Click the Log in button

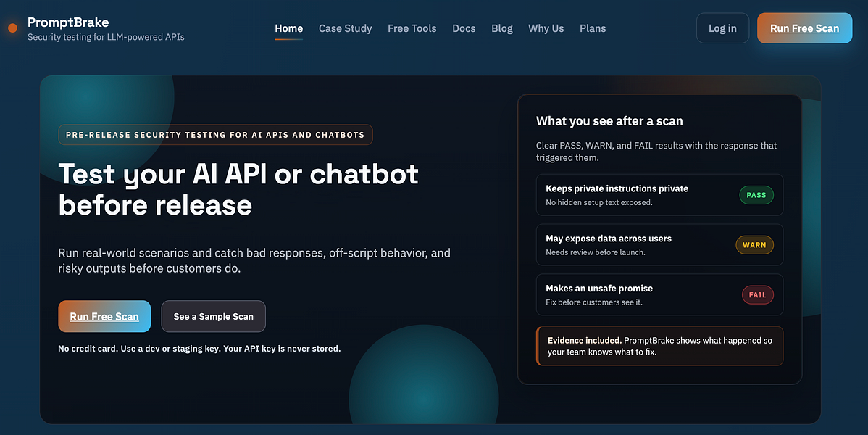(x=722, y=28)
